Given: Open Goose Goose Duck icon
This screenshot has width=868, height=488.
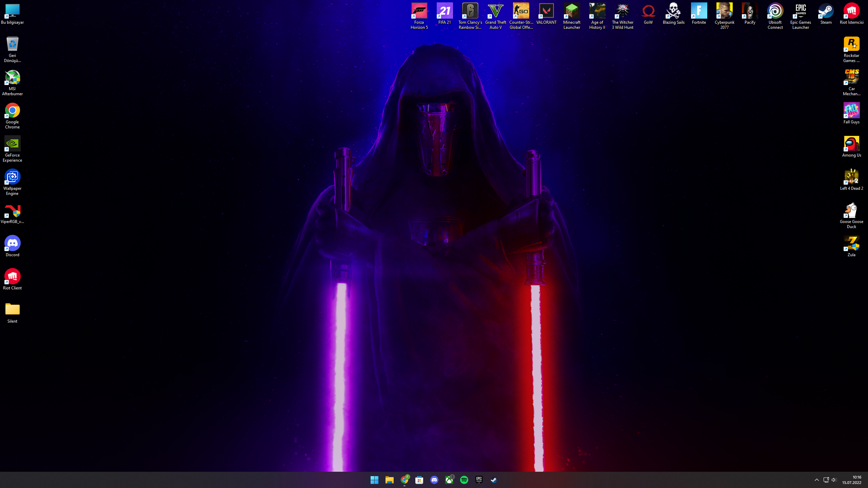Looking at the screenshot, I should [x=851, y=216].
